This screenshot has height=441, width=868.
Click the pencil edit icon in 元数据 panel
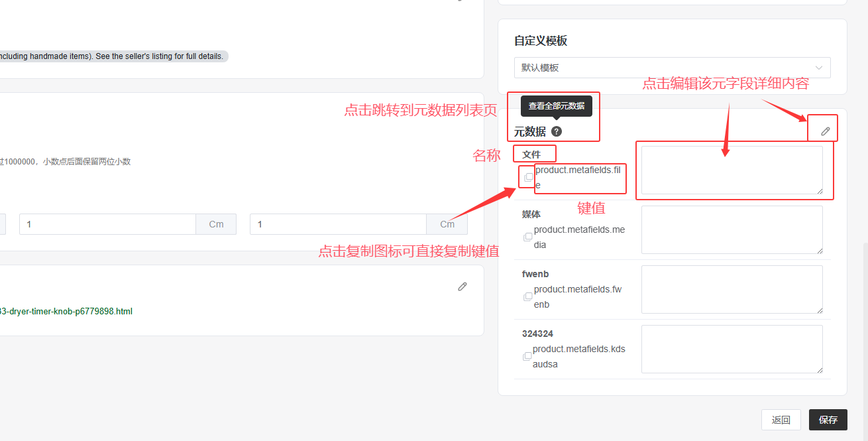[x=825, y=131]
